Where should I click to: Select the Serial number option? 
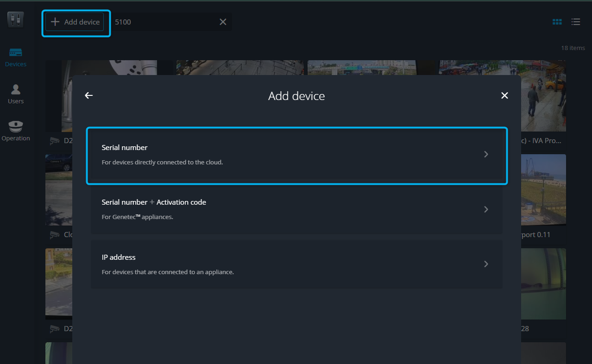(297, 156)
